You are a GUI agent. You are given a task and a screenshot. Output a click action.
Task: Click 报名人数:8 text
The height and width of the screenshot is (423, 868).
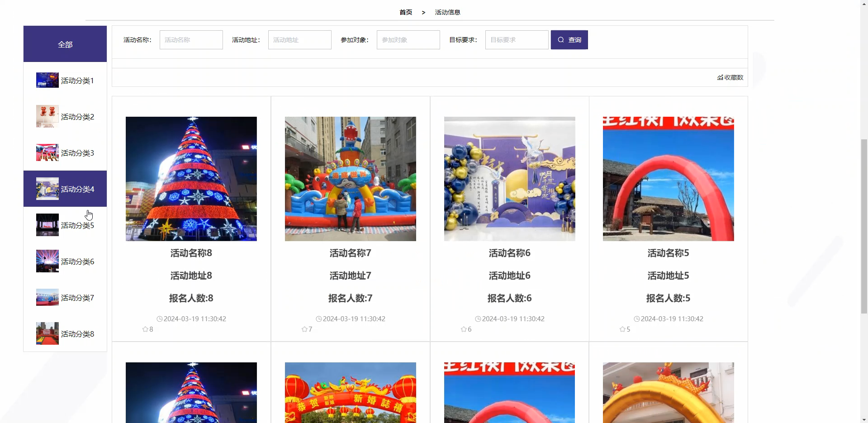(191, 298)
